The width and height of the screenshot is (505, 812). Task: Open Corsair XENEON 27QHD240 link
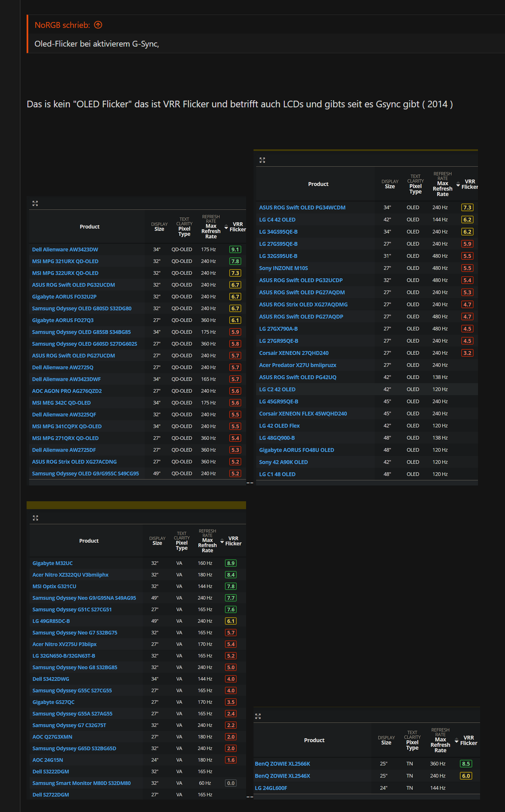pyautogui.click(x=294, y=353)
